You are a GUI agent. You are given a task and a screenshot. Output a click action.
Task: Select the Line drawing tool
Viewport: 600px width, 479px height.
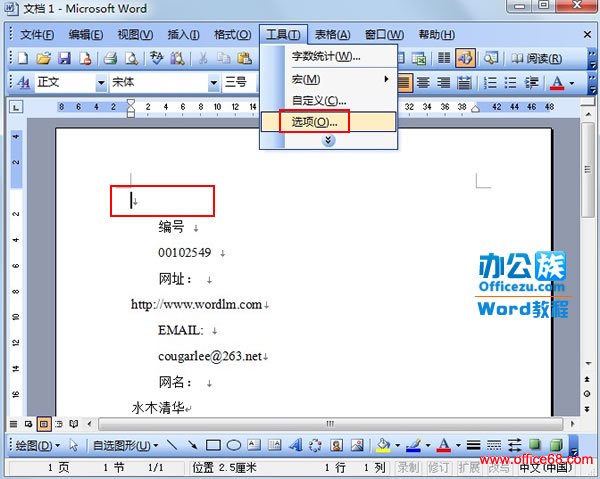pos(172,445)
